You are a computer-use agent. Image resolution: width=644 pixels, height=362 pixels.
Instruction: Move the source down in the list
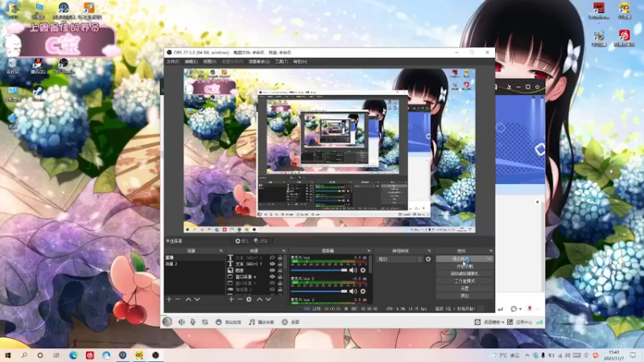[268, 299]
